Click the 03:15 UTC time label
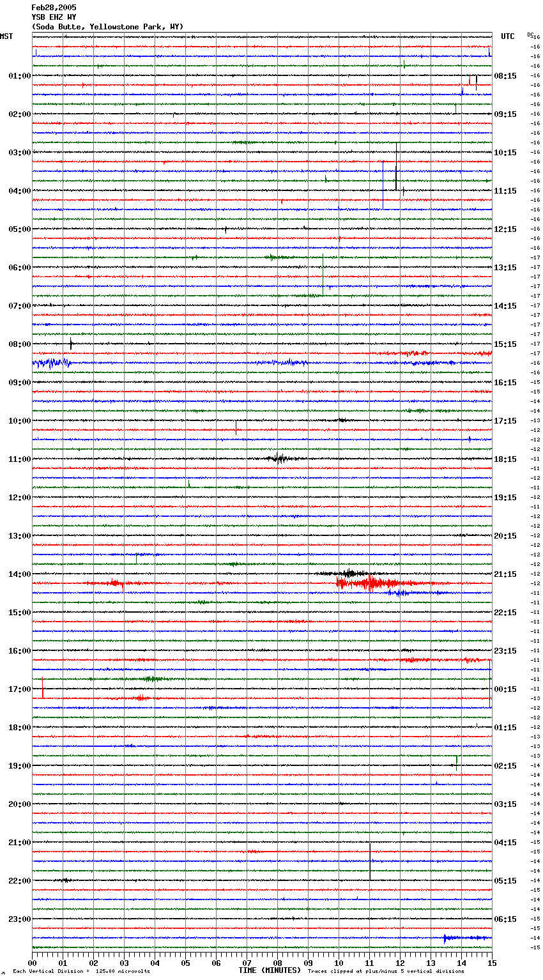This screenshot has height=980, width=543. coord(505,804)
